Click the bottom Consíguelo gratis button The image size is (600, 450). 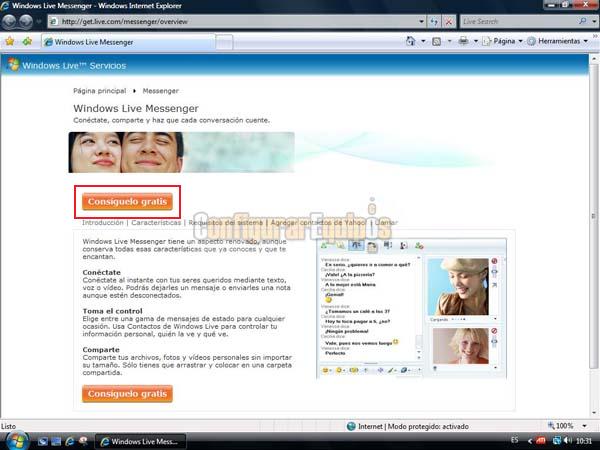pyautogui.click(x=127, y=394)
